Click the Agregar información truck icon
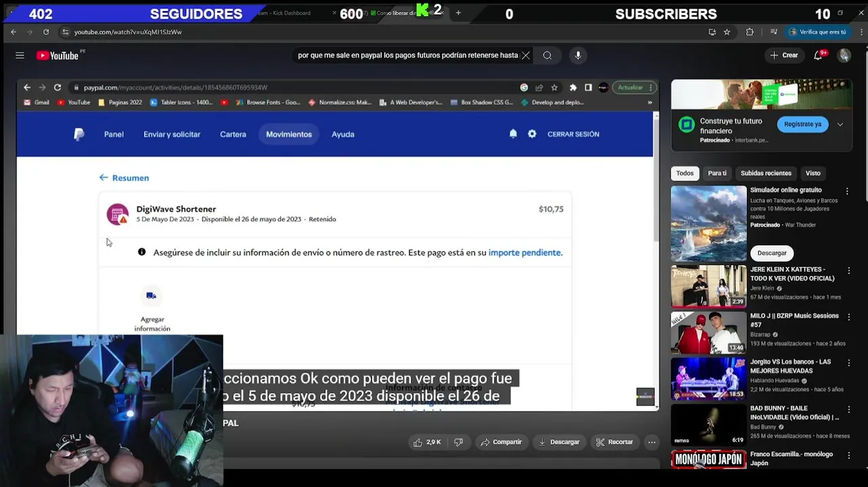868x487 pixels. (152, 296)
